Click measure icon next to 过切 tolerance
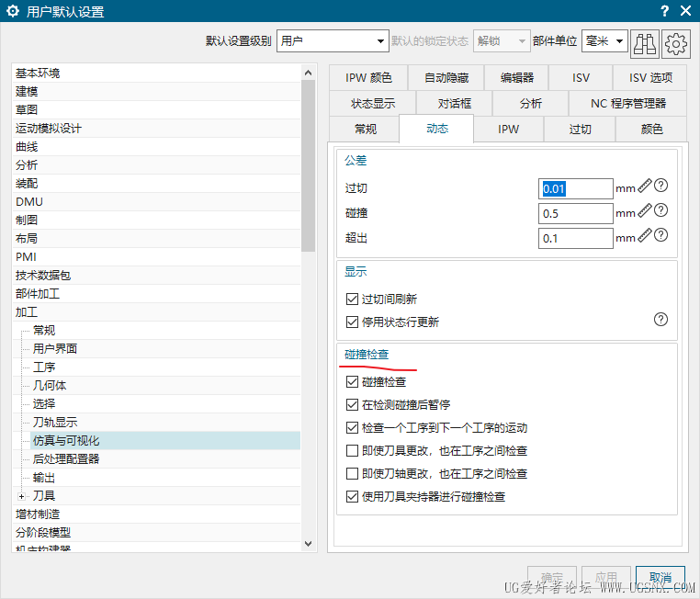This screenshot has width=700, height=599. [645, 186]
